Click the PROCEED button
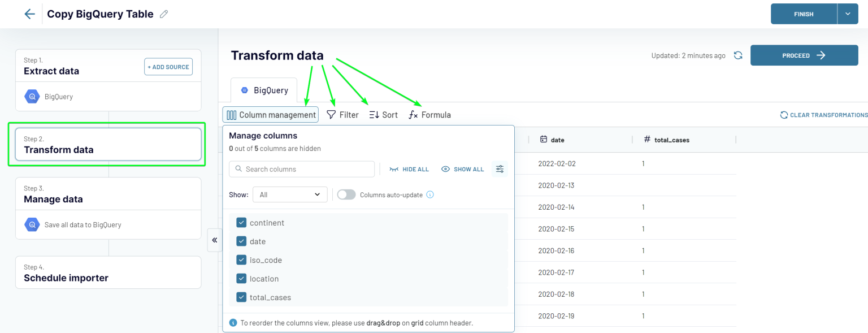 pyautogui.click(x=804, y=55)
